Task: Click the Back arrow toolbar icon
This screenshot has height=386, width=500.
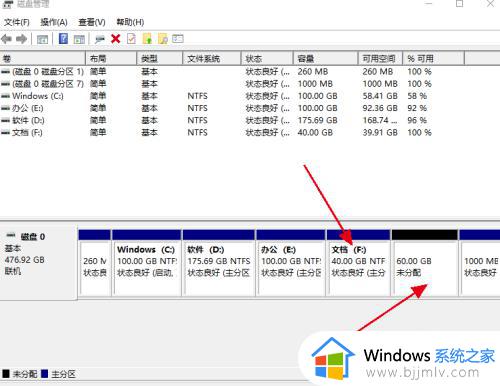Action: [x=7, y=39]
